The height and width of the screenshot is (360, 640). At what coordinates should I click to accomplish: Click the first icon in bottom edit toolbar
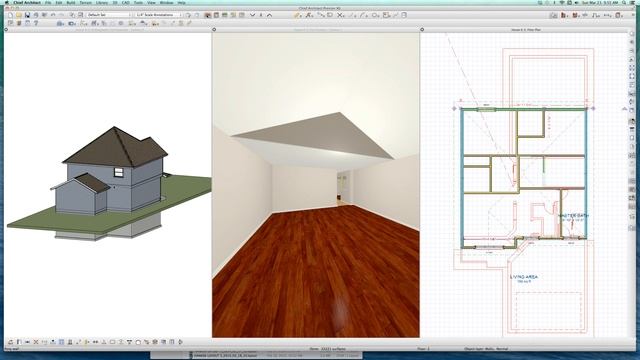coord(10,342)
